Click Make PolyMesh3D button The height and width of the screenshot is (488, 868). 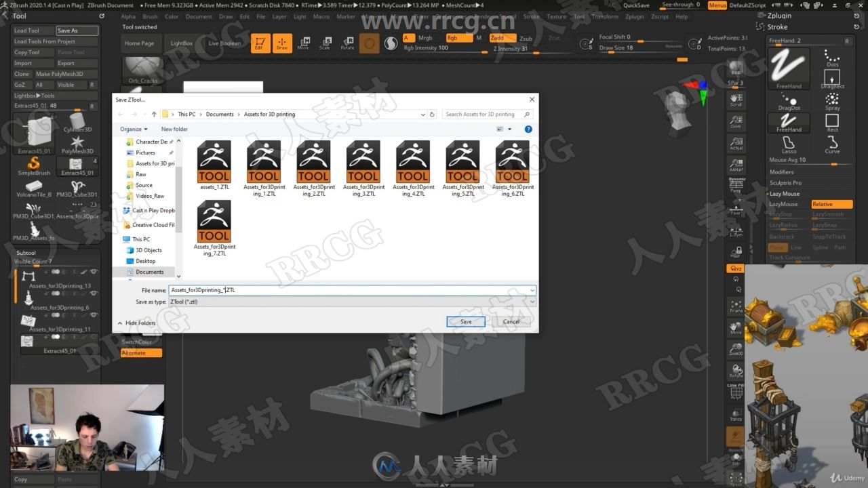point(66,74)
